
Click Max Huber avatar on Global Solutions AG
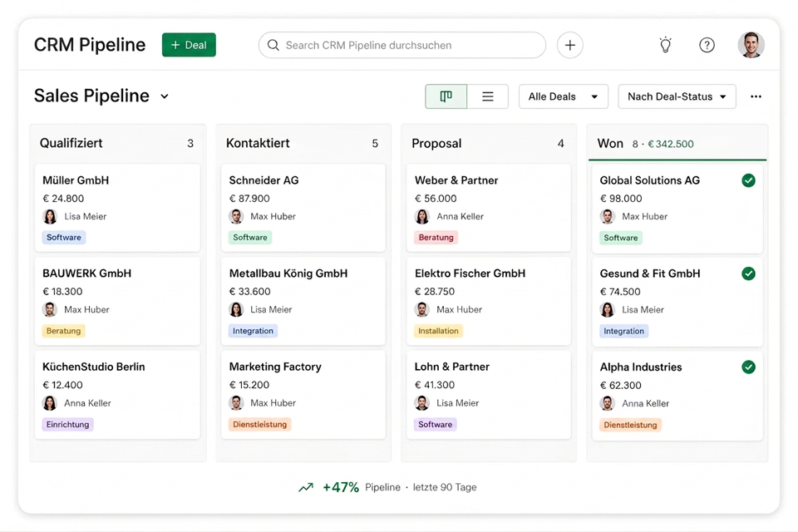tap(607, 216)
